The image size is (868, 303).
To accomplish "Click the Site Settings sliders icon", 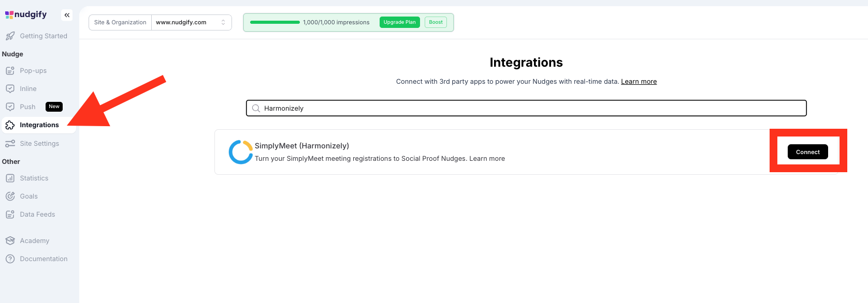I will [10, 144].
